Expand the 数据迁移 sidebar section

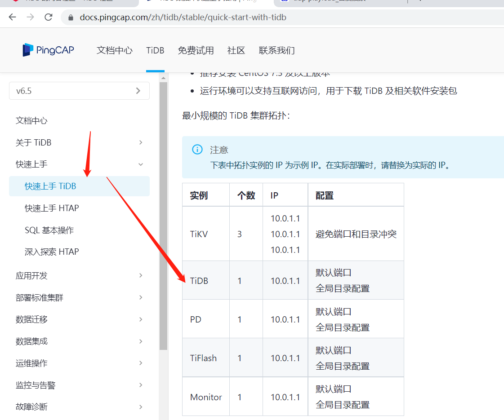(x=79, y=319)
